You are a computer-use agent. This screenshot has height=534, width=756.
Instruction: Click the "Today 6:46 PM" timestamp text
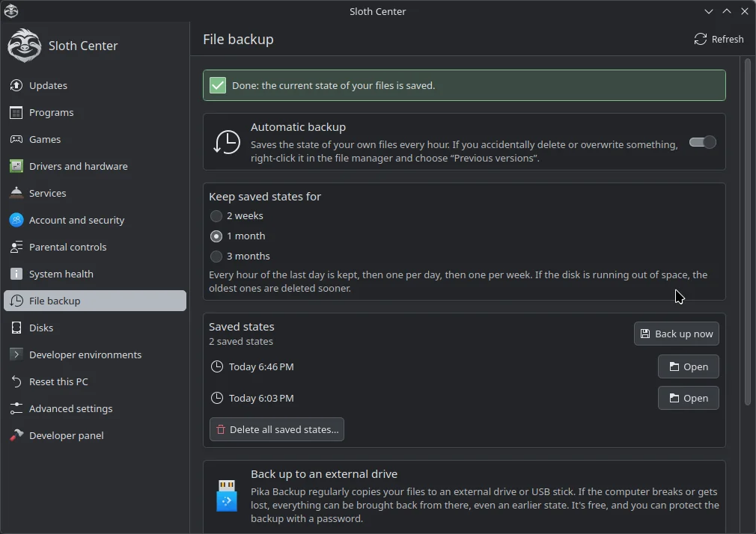coord(261,366)
